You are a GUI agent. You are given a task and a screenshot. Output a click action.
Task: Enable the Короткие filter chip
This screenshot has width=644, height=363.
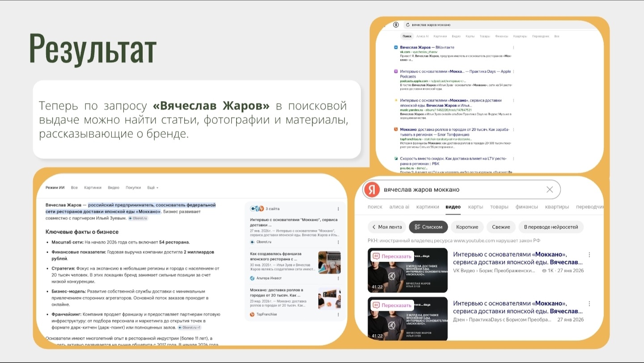(x=467, y=227)
